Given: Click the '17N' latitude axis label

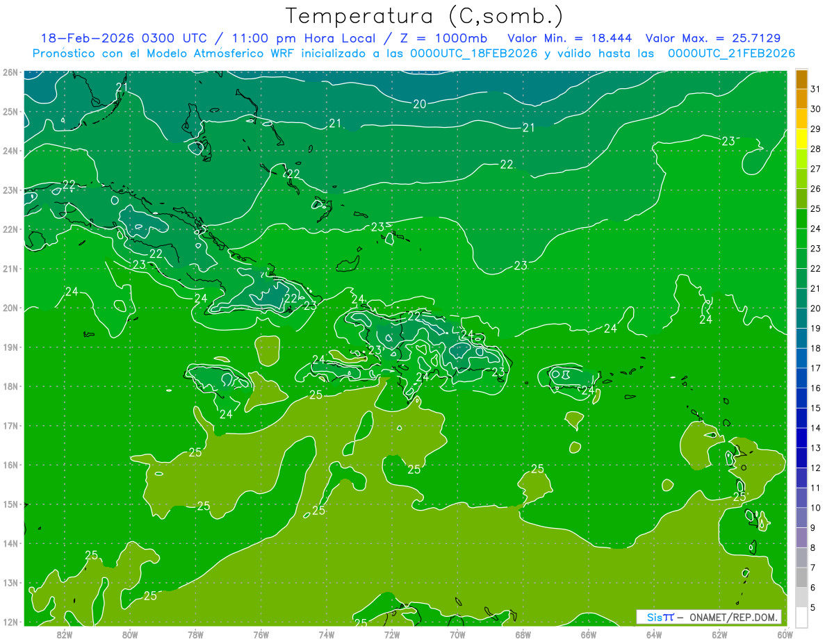Looking at the screenshot, I should [10, 426].
